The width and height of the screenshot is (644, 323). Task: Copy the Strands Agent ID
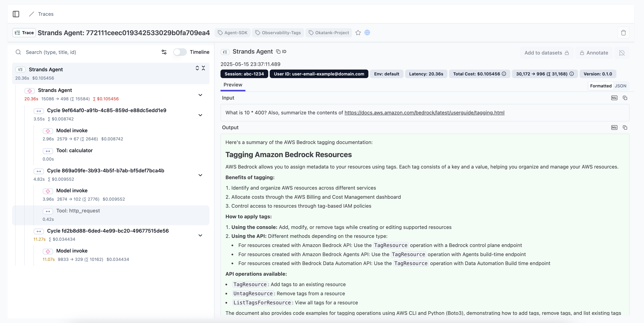pyautogui.click(x=281, y=51)
